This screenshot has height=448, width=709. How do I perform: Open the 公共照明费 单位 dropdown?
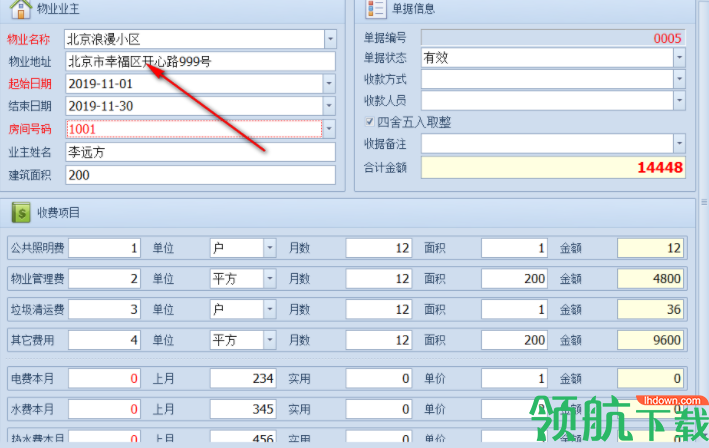click(x=270, y=248)
